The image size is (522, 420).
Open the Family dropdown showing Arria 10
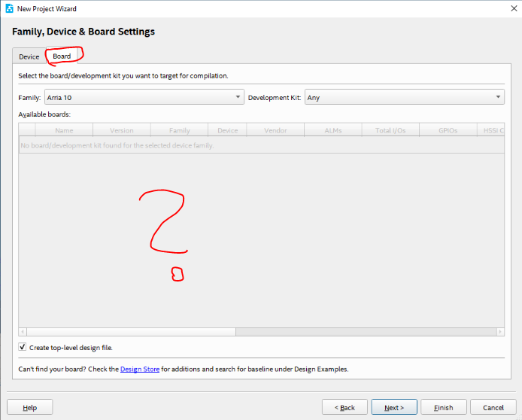point(144,97)
